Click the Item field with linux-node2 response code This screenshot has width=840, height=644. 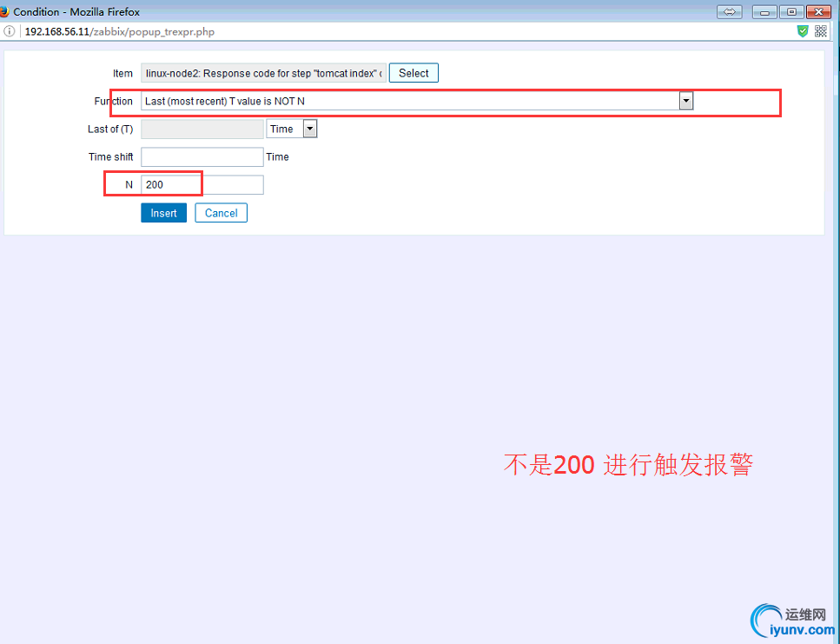[x=263, y=73]
